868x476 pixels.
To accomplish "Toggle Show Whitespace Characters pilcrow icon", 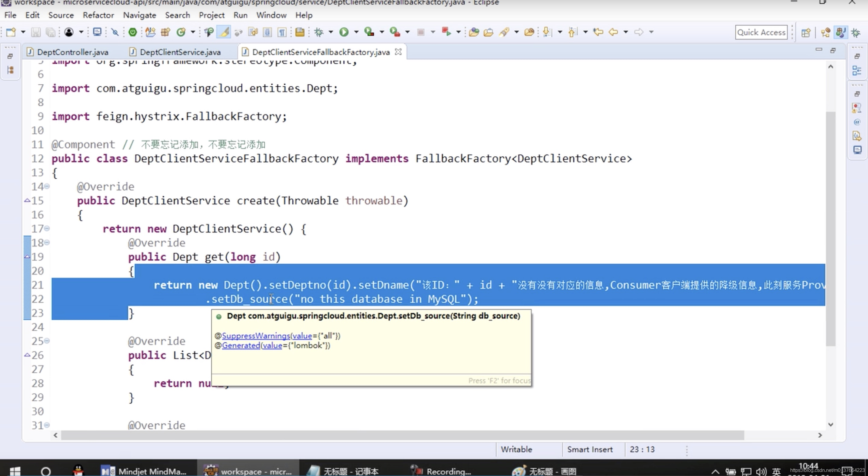I will coord(282,32).
